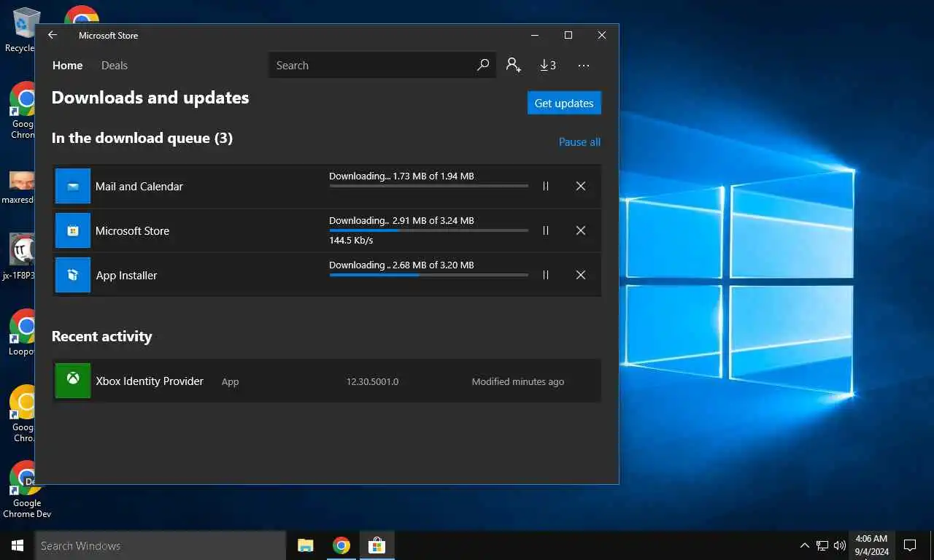This screenshot has width=934, height=560.
Task: Switch to the Deals tab
Action: coord(115,66)
